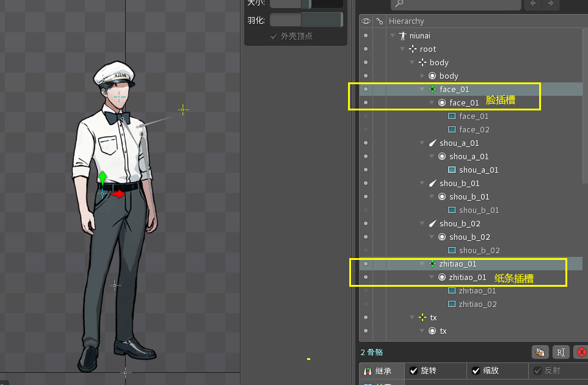This screenshot has width=588, height=385.
Task: Click the key column header icon
Action: 379,21
